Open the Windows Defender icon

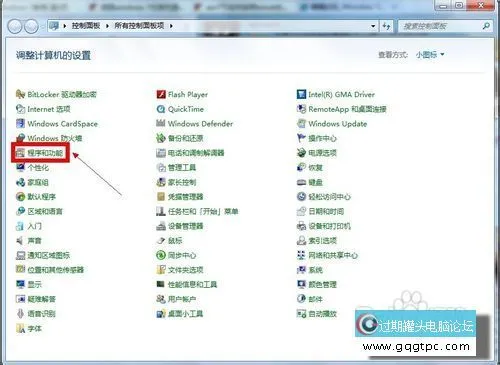pos(161,124)
